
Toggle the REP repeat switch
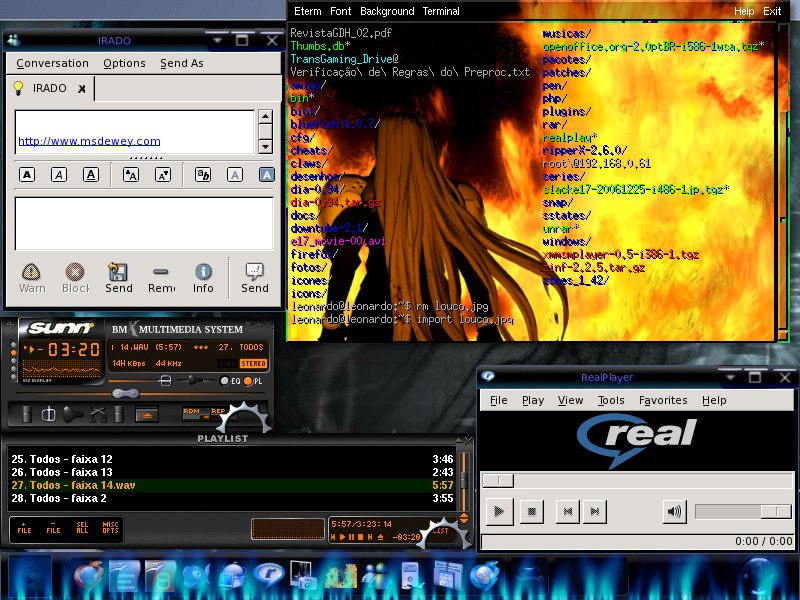coord(218,413)
